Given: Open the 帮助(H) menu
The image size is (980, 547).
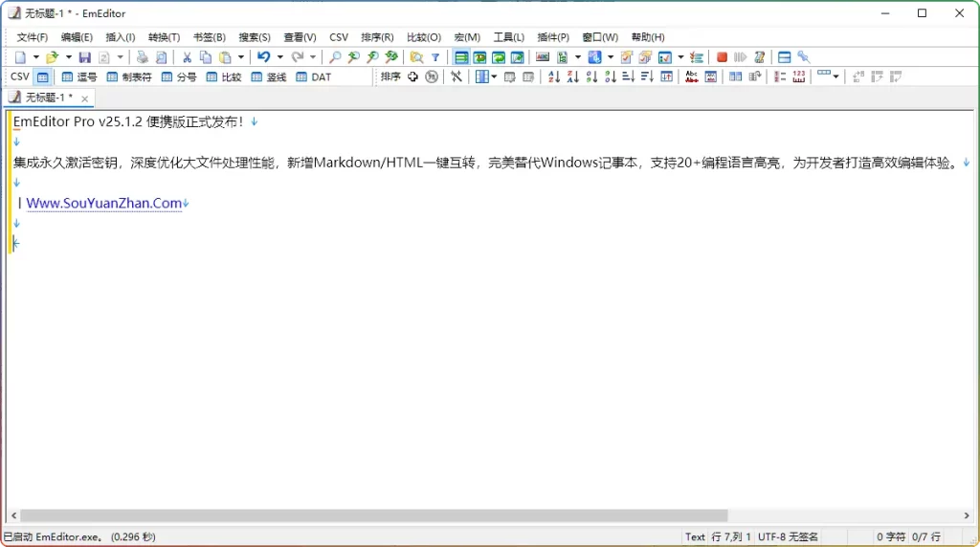Looking at the screenshot, I should [648, 37].
